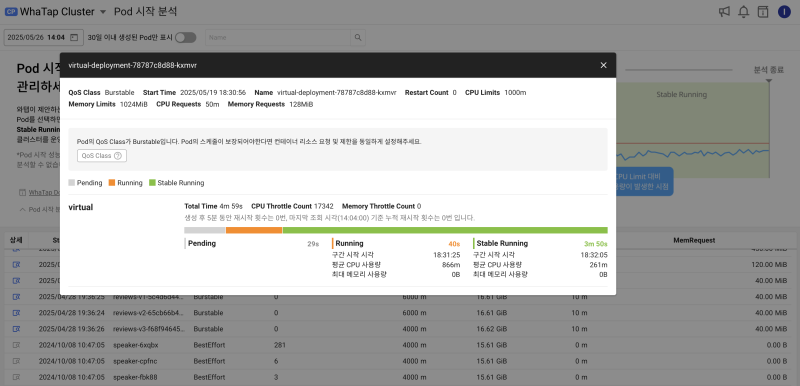Open the notifications bell icon
This screenshot has height=386, width=800.
coord(743,12)
